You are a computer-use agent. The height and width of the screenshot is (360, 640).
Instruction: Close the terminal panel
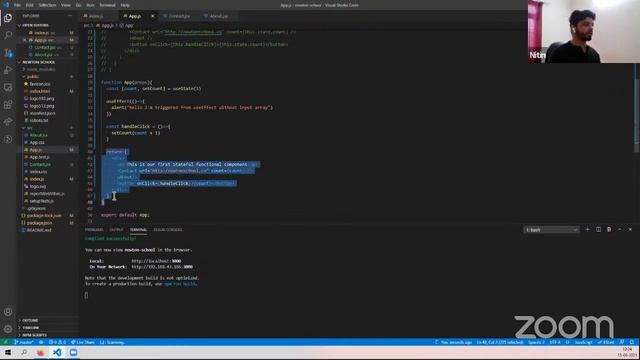(630, 229)
